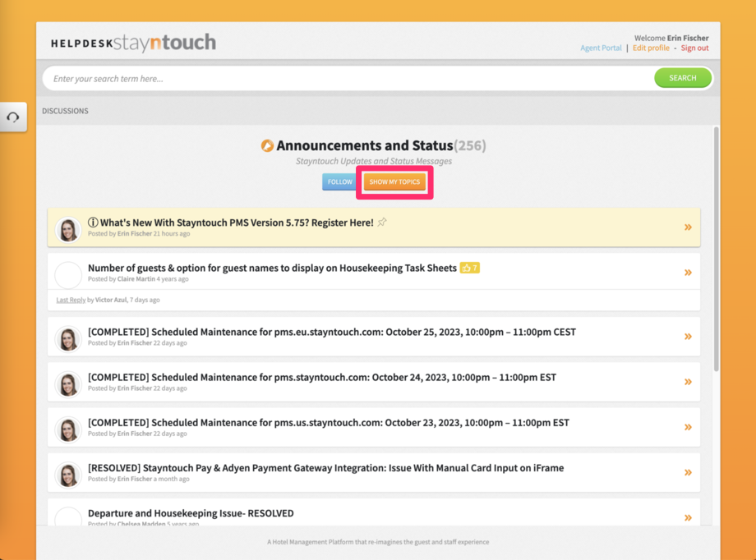
Task: Open What's New With Staytouch PMS Version 5.75 topic
Action: (237, 223)
